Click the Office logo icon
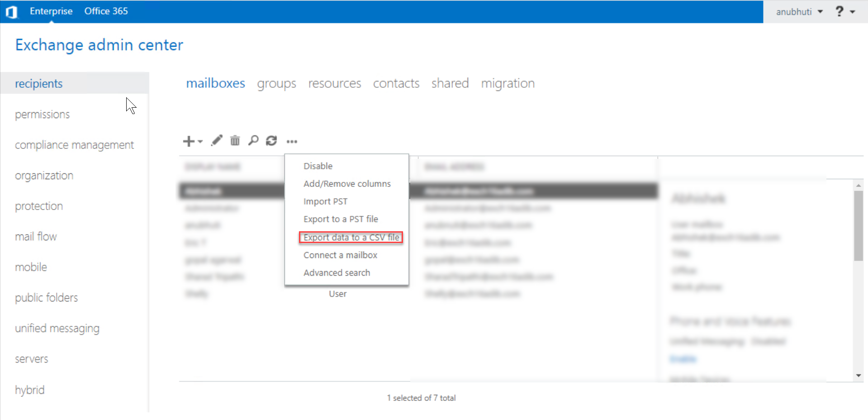Screen dimensions: 868x420 tap(11, 12)
